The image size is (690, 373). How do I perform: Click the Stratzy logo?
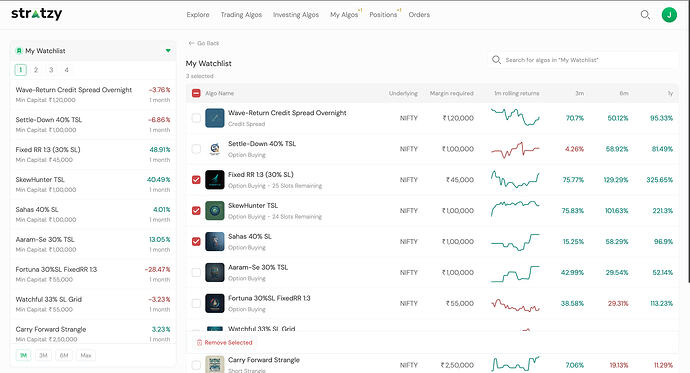coord(37,14)
